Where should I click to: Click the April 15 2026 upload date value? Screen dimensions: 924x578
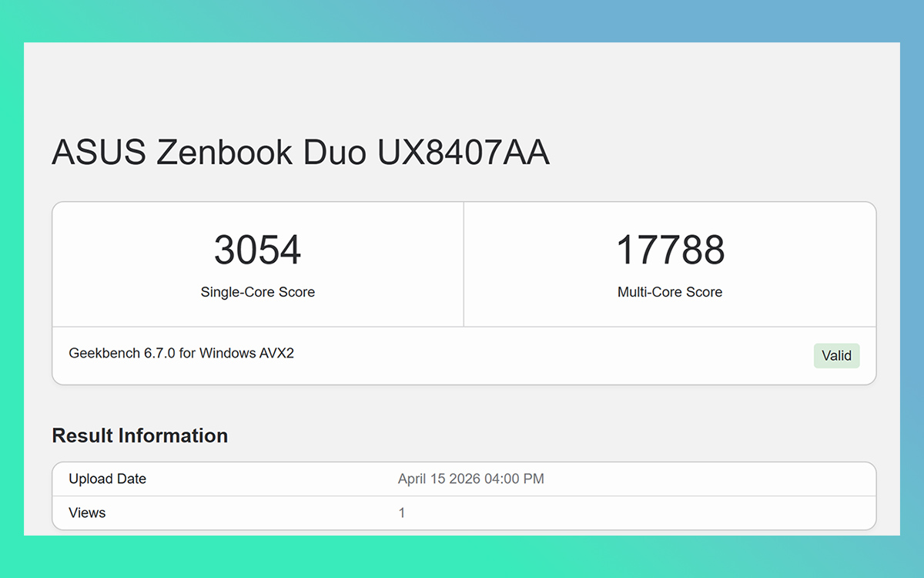coord(470,479)
